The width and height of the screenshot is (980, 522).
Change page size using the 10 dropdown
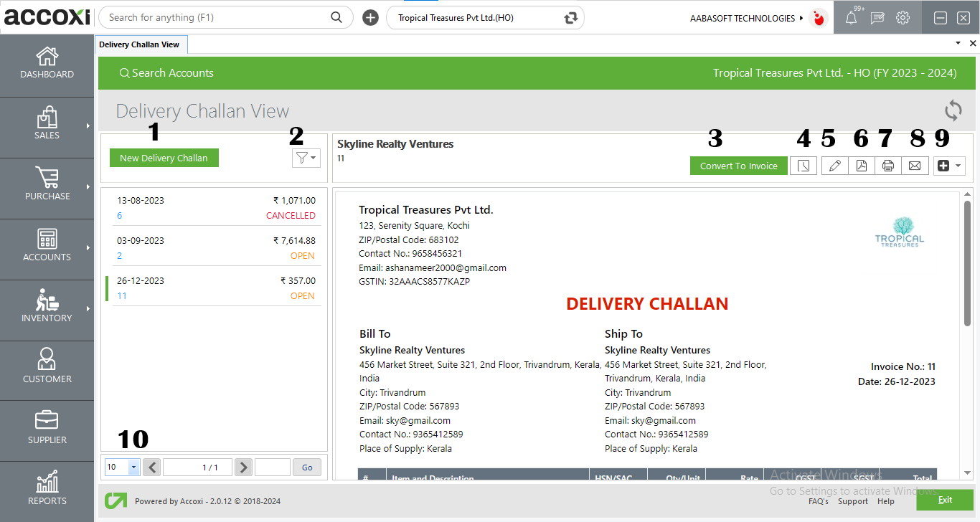(x=122, y=467)
